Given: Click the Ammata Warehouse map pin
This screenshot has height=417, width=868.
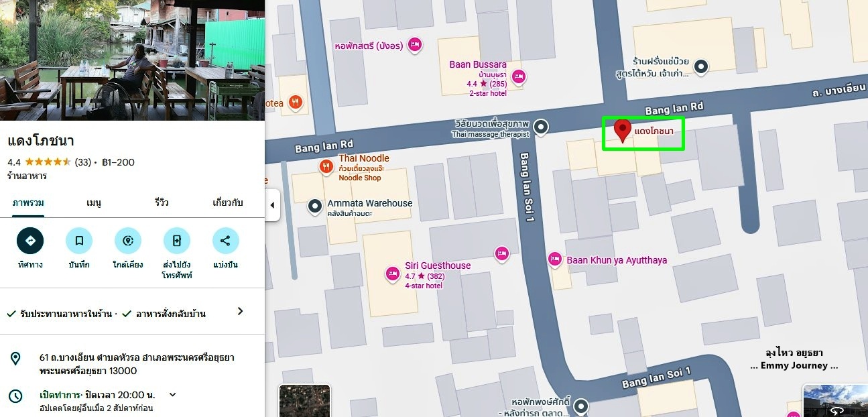Looking at the screenshot, I should click(315, 206).
